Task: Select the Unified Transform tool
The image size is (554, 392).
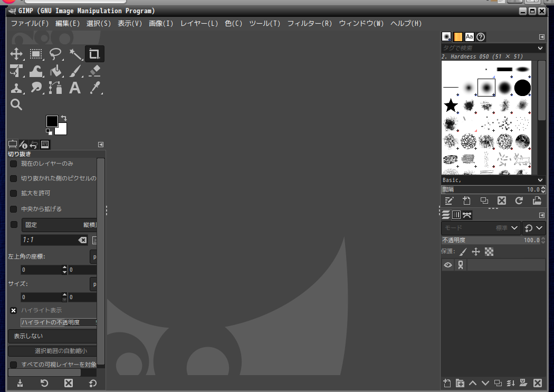Action: (x=16, y=71)
